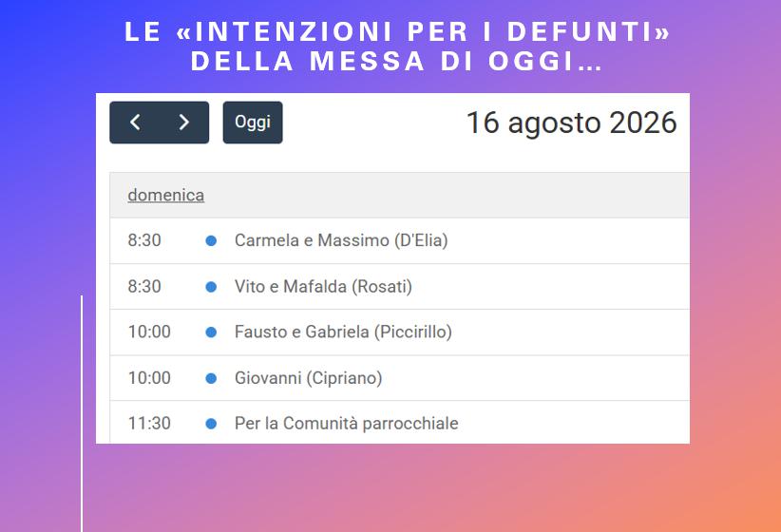Go to next day with right chevron
The height and width of the screenshot is (532, 781).
click(x=184, y=123)
